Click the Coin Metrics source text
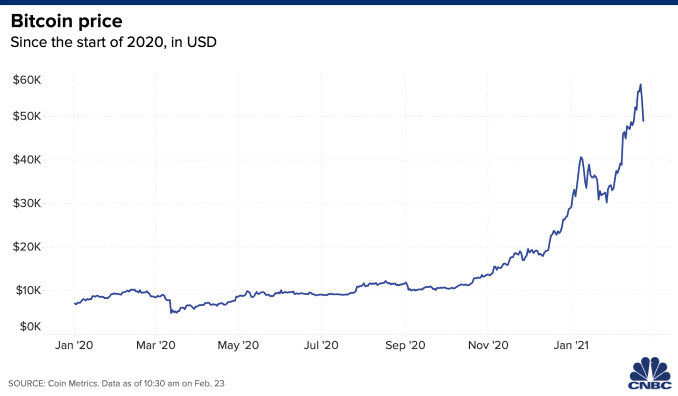Image resolution: width=678 pixels, height=396 pixels. click(x=116, y=383)
